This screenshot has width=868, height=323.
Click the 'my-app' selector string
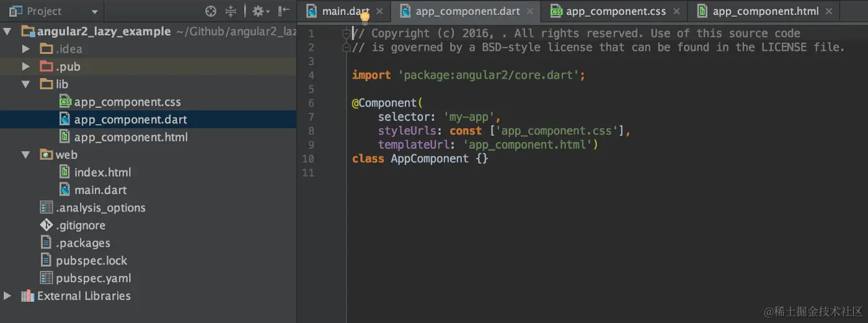469,117
